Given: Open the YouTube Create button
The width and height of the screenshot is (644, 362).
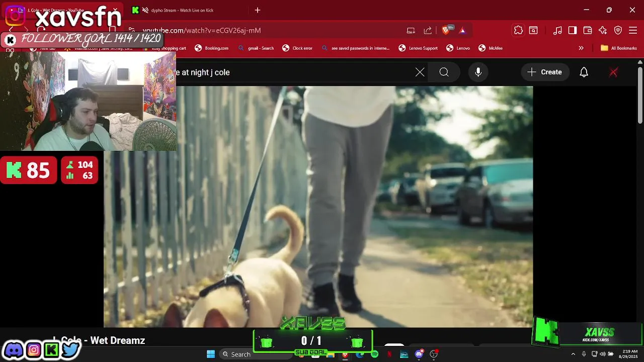Looking at the screenshot, I should point(545,72).
